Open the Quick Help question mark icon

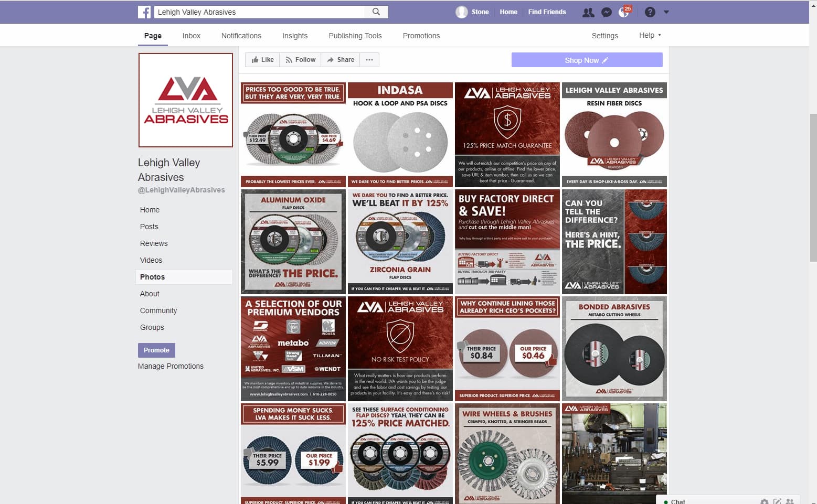coord(650,12)
